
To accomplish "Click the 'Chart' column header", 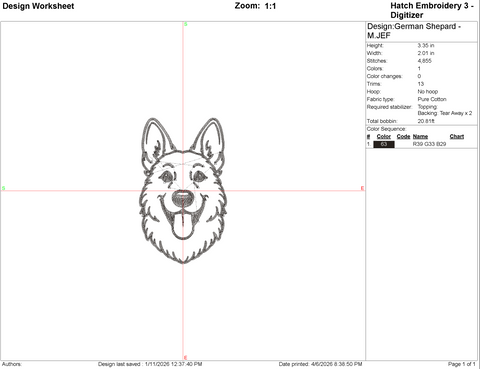I will click(457, 136).
